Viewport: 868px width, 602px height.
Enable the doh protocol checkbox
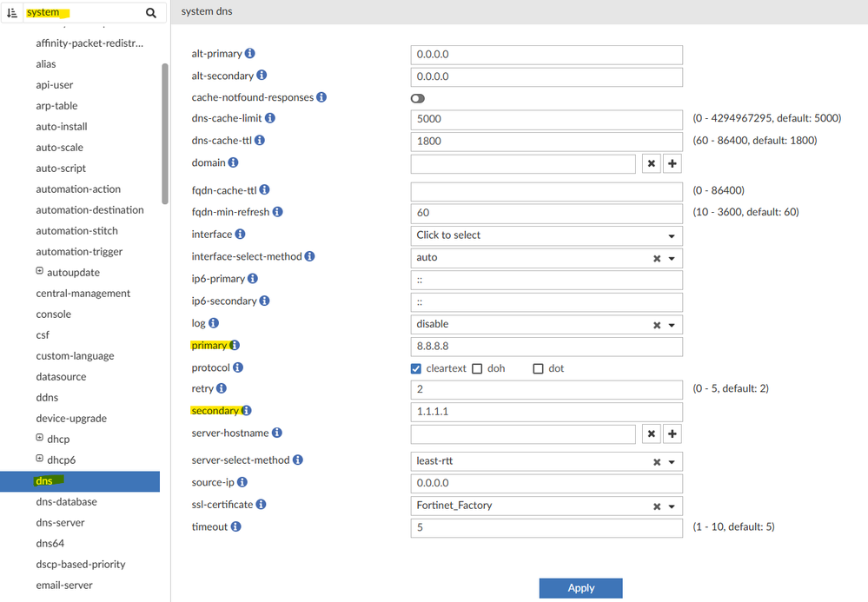coord(477,368)
